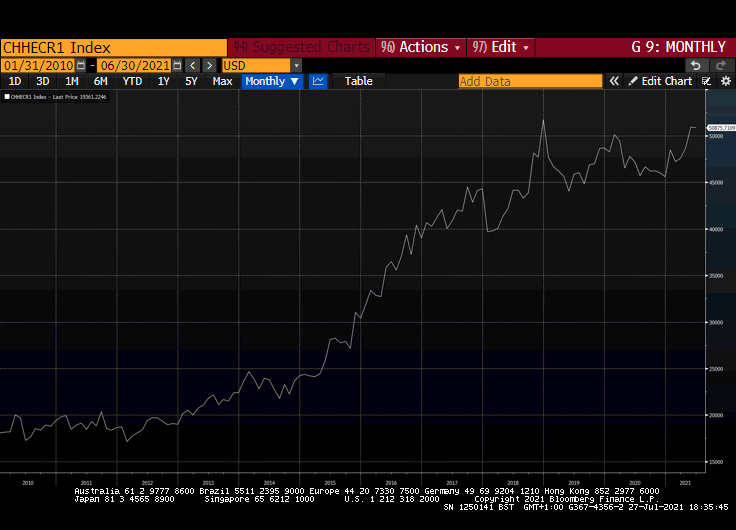Open the end date calendar picker

coord(177,65)
